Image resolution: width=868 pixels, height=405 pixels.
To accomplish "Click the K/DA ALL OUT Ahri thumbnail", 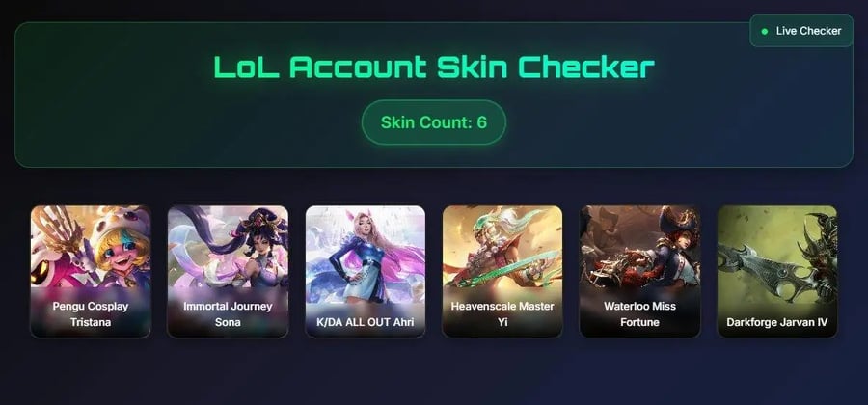I will point(366,272).
